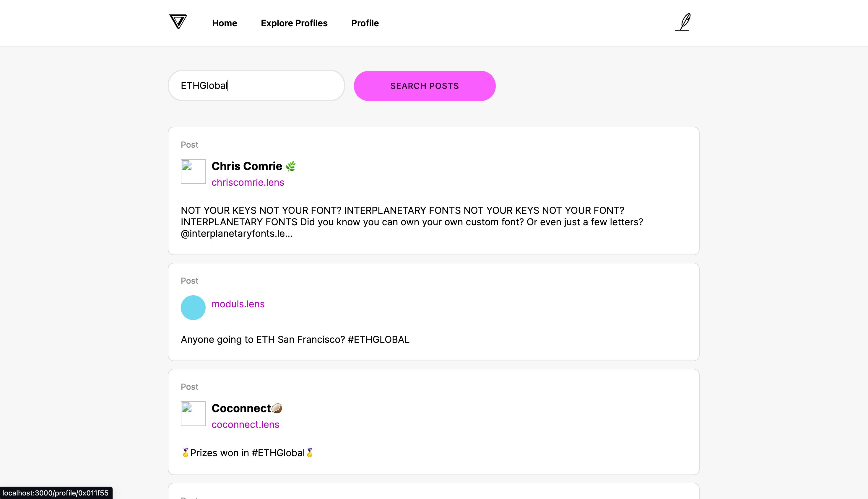Open the moduls.lens profile link
This screenshot has width=868, height=499.
point(238,304)
